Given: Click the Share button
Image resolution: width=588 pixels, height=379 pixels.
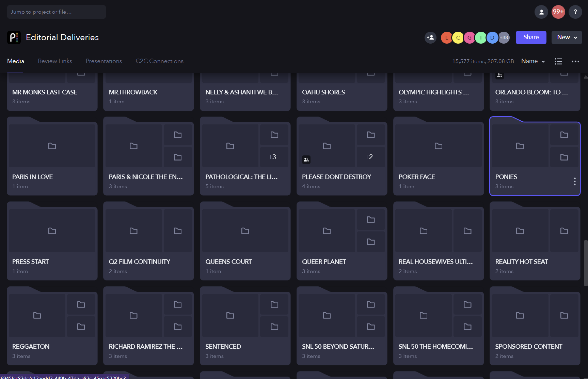Looking at the screenshot, I should [531, 37].
